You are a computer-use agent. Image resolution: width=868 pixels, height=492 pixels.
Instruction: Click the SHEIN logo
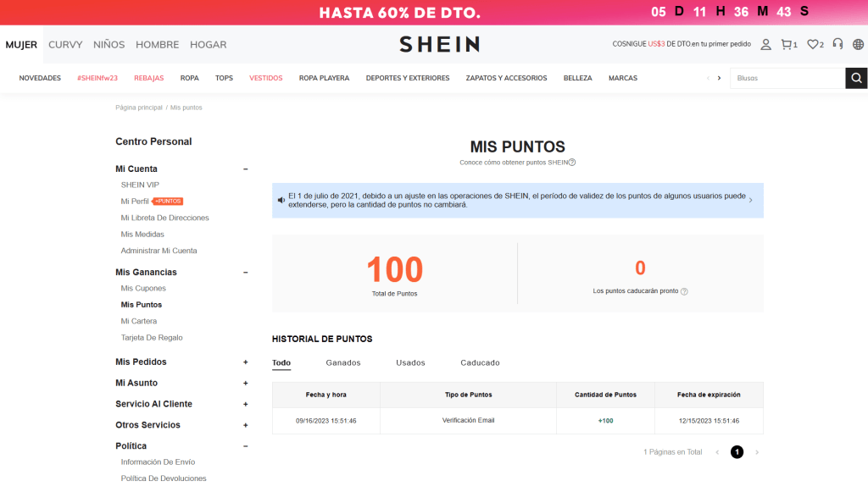click(x=440, y=44)
